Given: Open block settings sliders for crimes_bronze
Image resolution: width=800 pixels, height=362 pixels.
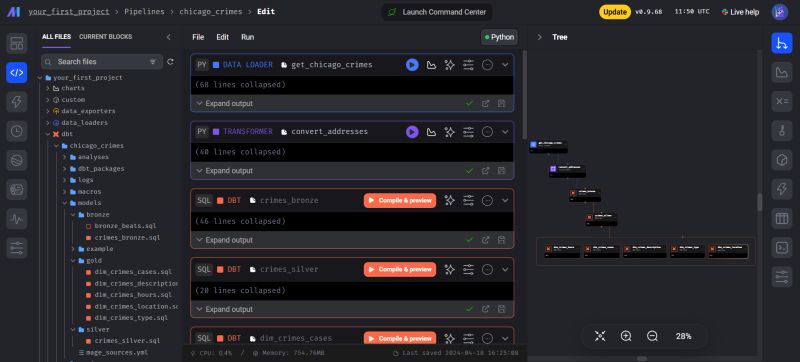Looking at the screenshot, I should (468, 200).
